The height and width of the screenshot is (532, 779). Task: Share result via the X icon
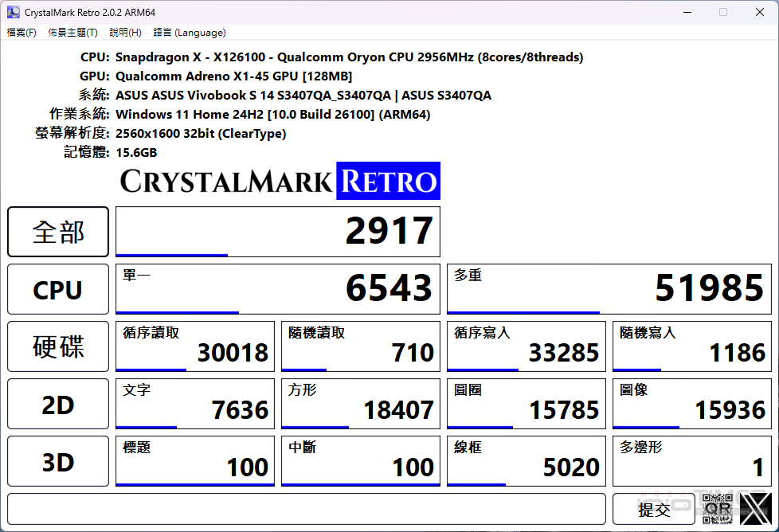[x=756, y=509]
